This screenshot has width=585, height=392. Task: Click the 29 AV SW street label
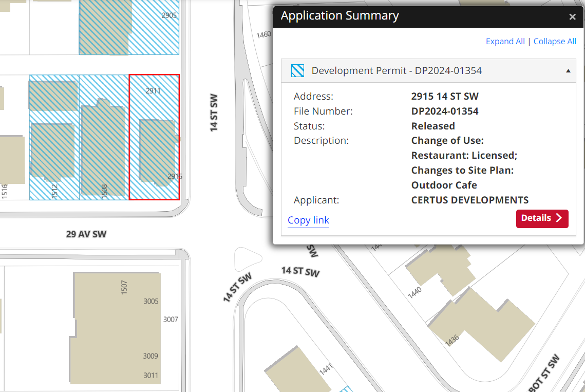[x=86, y=234]
